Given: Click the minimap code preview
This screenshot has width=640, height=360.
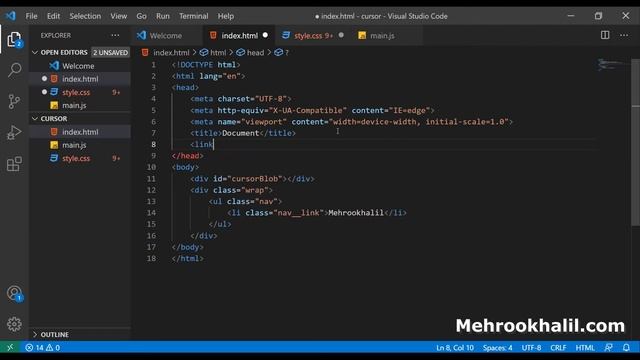Looking at the screenshot, I should 612,64.
